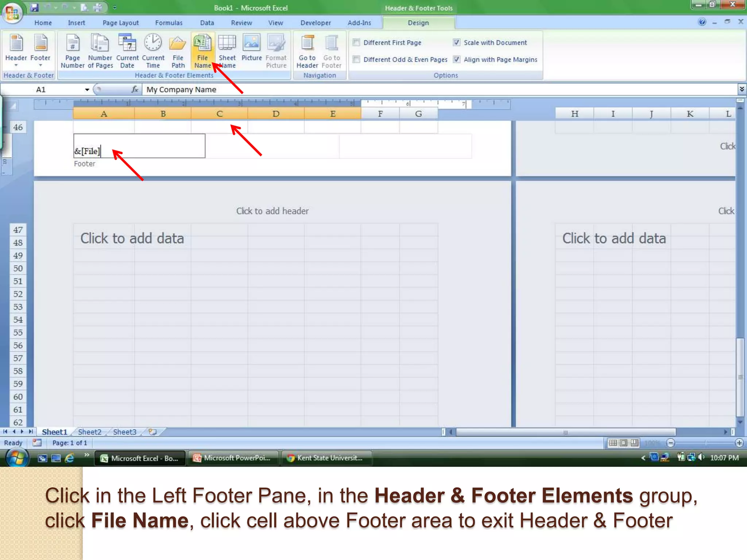Click the macro recording status icon
This screenshot has width=747, height=560.
point(37,443)
